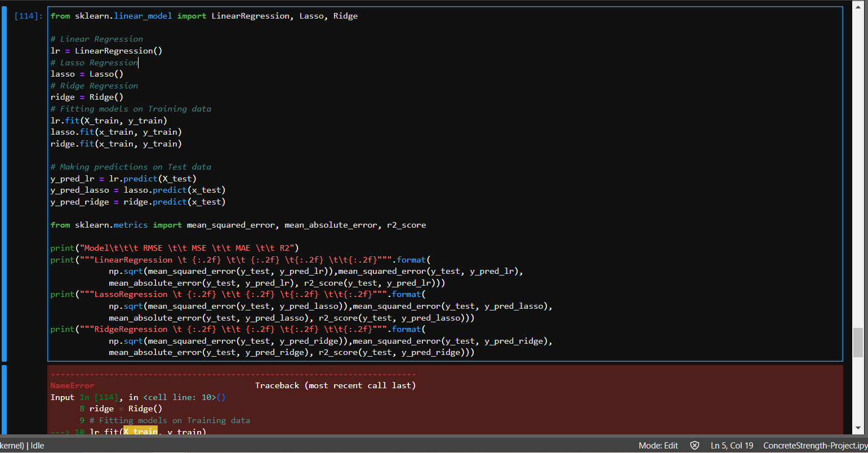Click the sklearn.metrics import line
The height and width of the screenshot is (453, 868).
(238, 225)
